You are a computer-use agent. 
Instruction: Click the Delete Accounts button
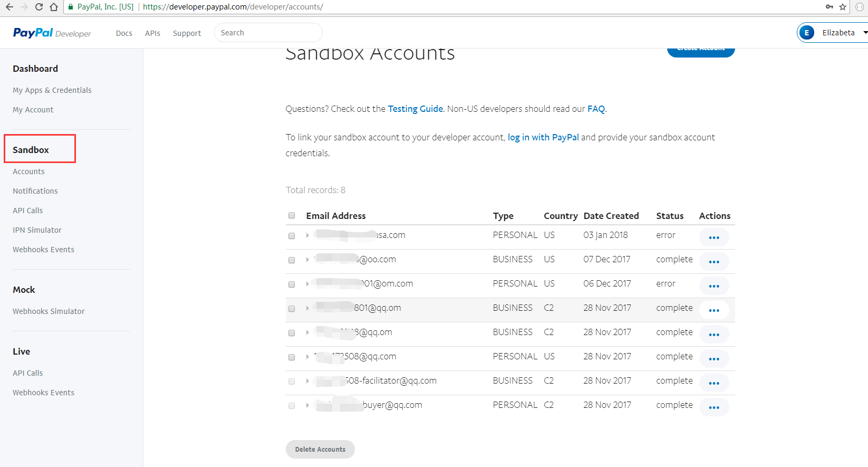[320, 449]
